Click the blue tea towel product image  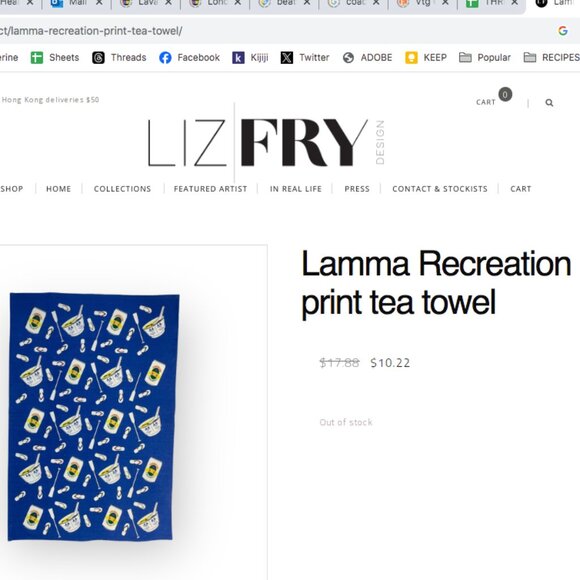coord(93,417)
